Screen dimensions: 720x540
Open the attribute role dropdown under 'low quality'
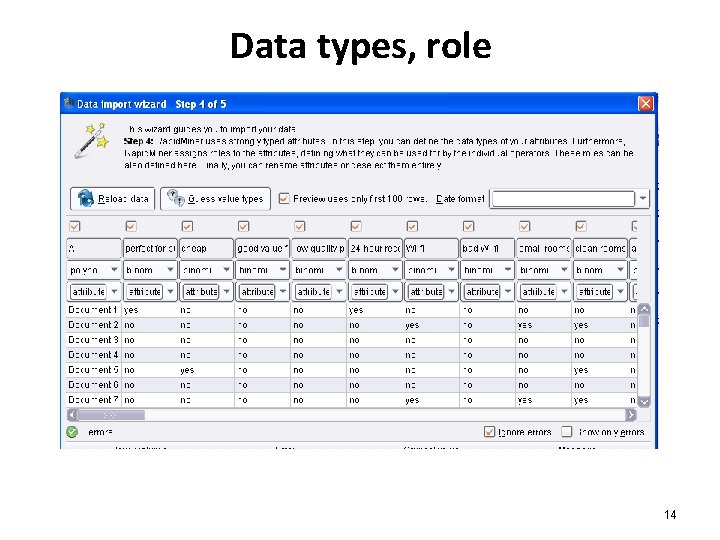click(x=339, y=292)
